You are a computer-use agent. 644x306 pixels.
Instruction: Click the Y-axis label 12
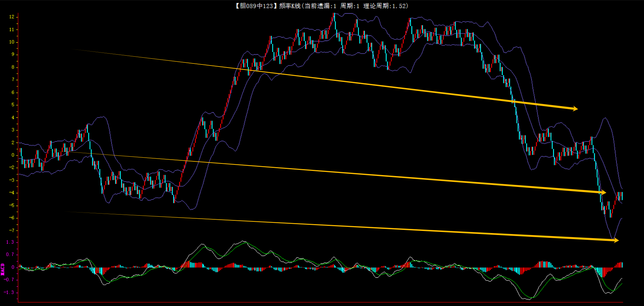coord(12,17)
